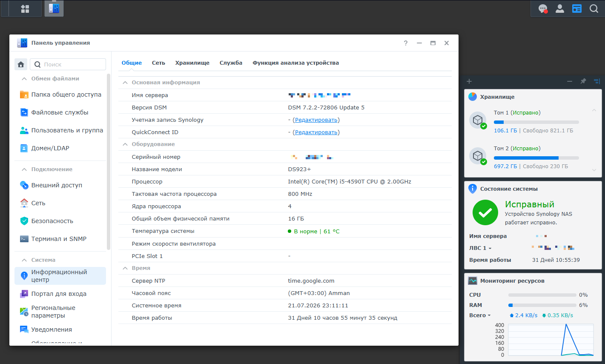Show the next volume in Хранилище widget
Viewport: 605px width, 364px height.
click(x=594, y=170)
